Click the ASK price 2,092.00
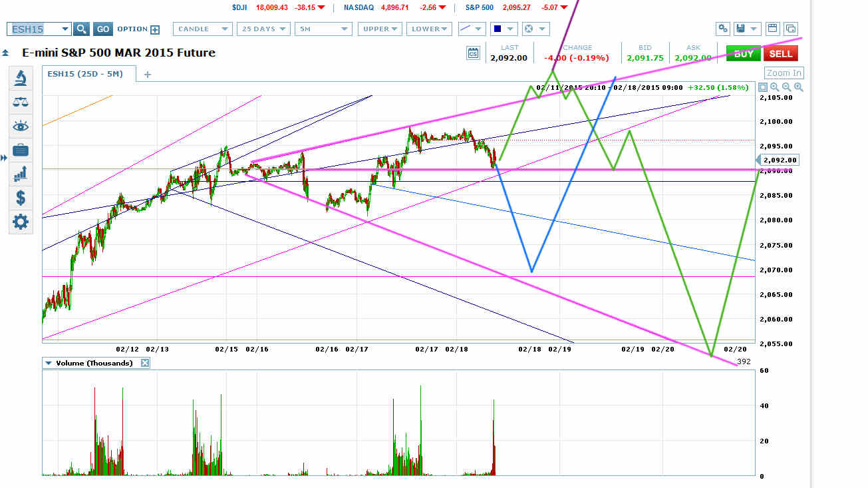 (693, 58)
